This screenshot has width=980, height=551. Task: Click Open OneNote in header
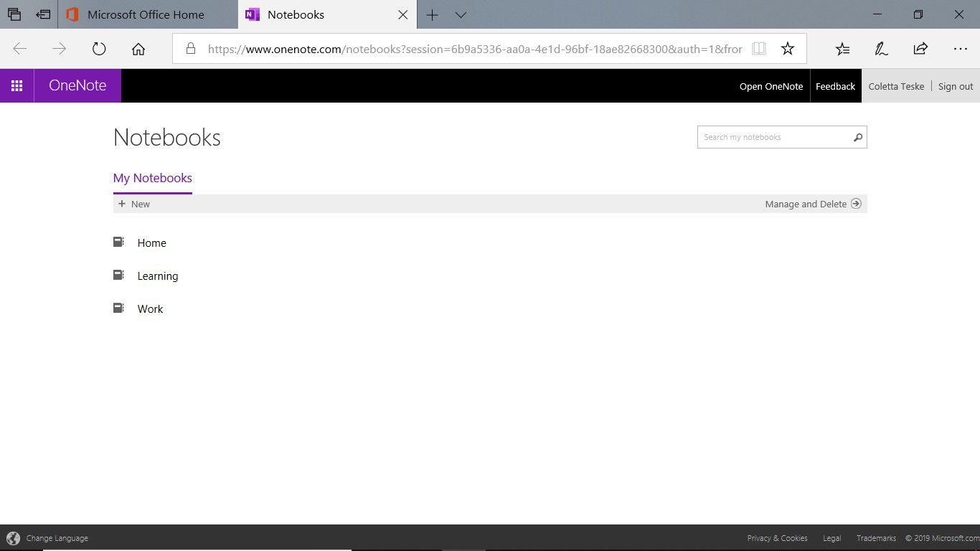pyautogui.click(x=771, y=86)
